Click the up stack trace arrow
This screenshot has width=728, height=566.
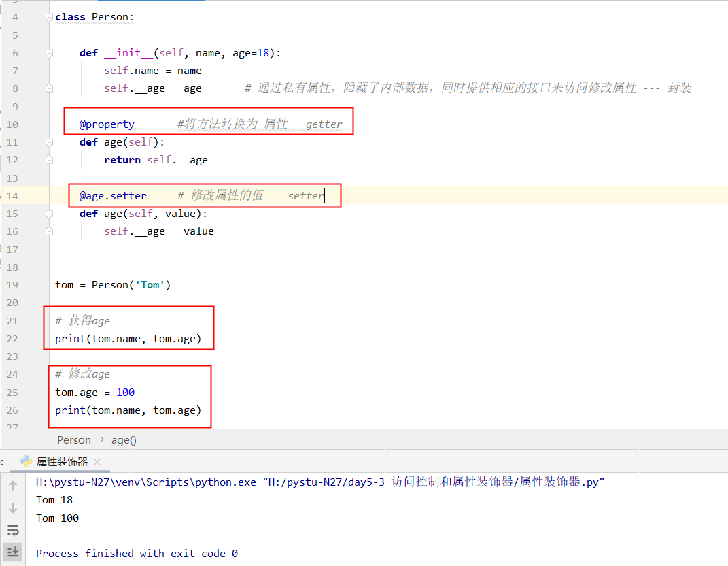tap(13, 486)
